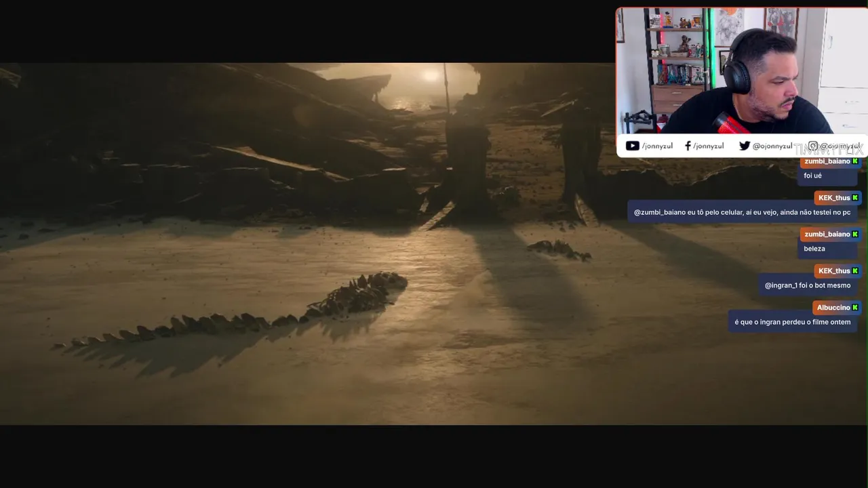Select username zumbi_baiano above 'foi ué'
868x488 pixels.
(x=827, y=161)
